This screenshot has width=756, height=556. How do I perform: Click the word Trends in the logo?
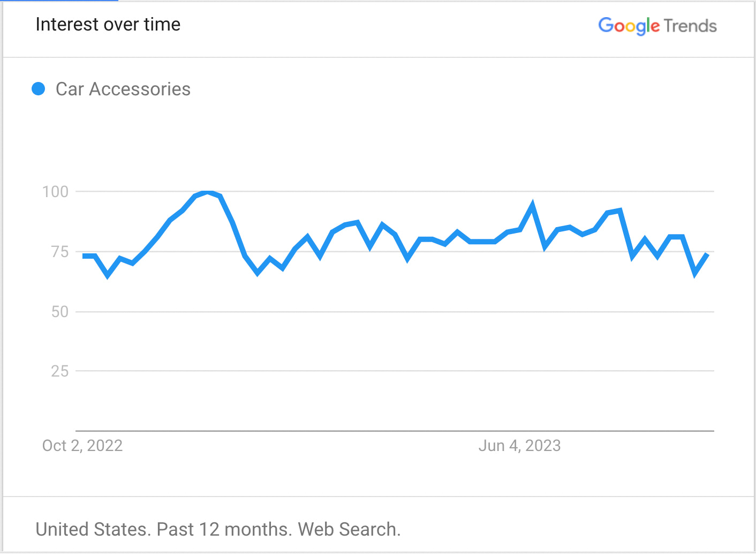click(690, 26)
